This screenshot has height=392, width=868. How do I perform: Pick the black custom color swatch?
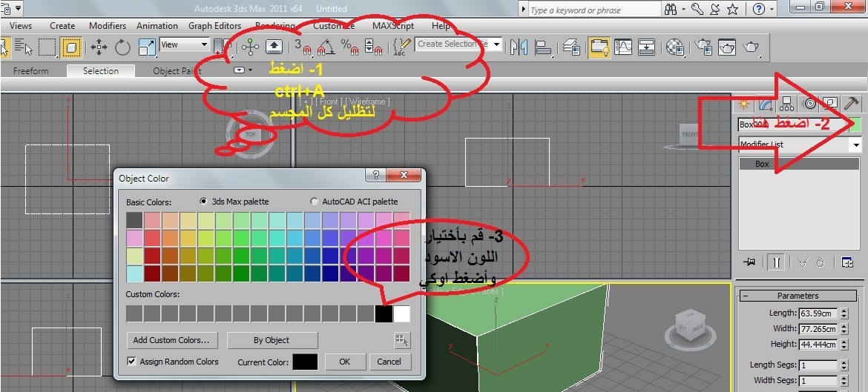click(384, 313)
